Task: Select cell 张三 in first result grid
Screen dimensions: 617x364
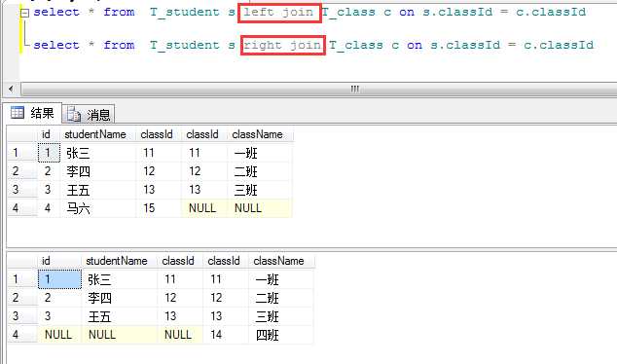Action: click(x=98, y=153)
